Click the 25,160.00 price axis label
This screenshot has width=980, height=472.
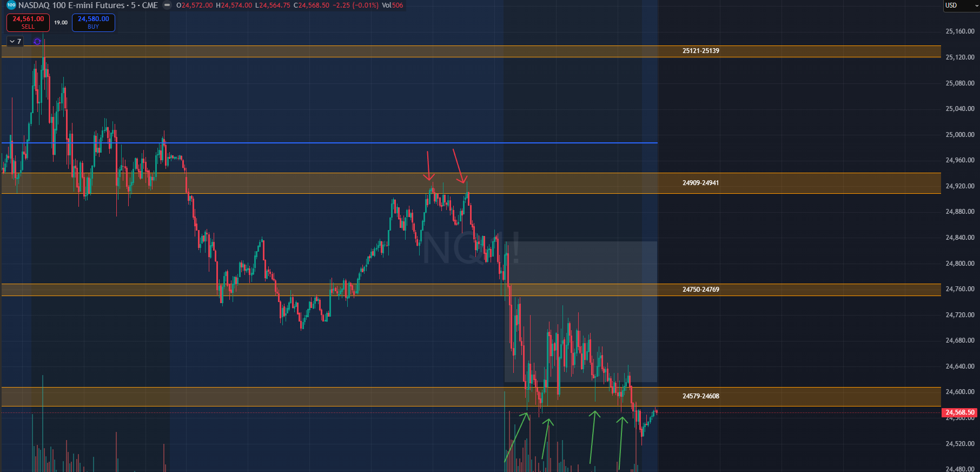[960, 31]
